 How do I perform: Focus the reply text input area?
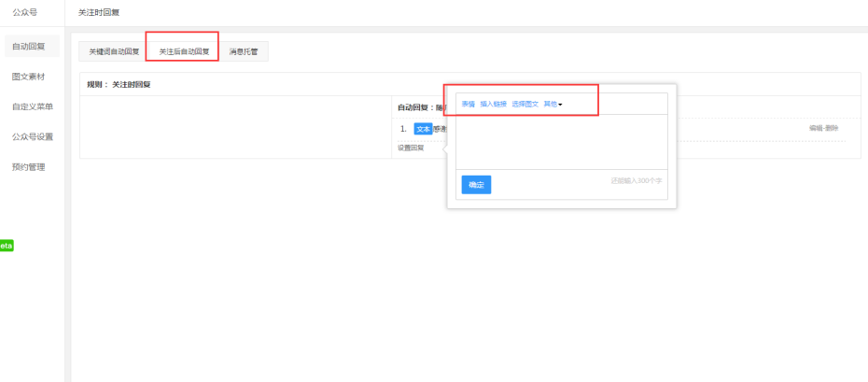(561, 141)
